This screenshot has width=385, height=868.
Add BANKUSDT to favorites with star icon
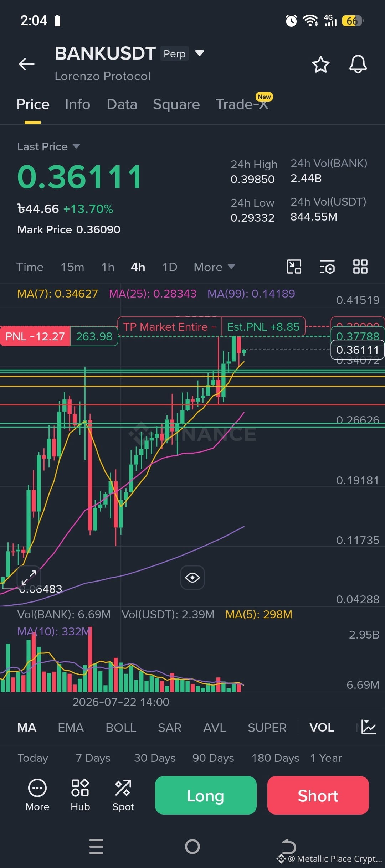coord(320,64)
